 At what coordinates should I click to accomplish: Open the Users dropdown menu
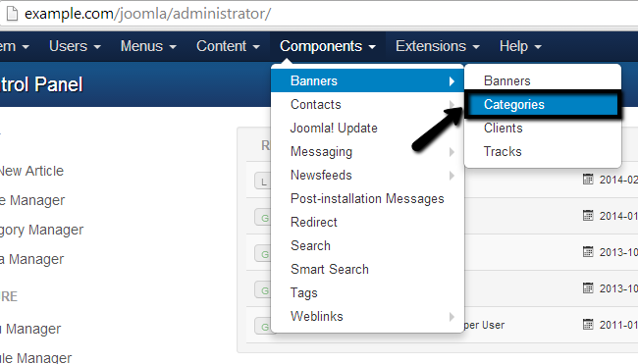tap(75, 46)
